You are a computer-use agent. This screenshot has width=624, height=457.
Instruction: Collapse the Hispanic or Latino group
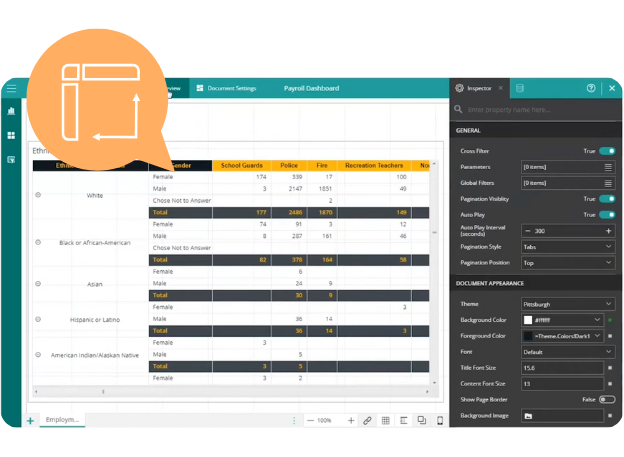tap(38, 319)
